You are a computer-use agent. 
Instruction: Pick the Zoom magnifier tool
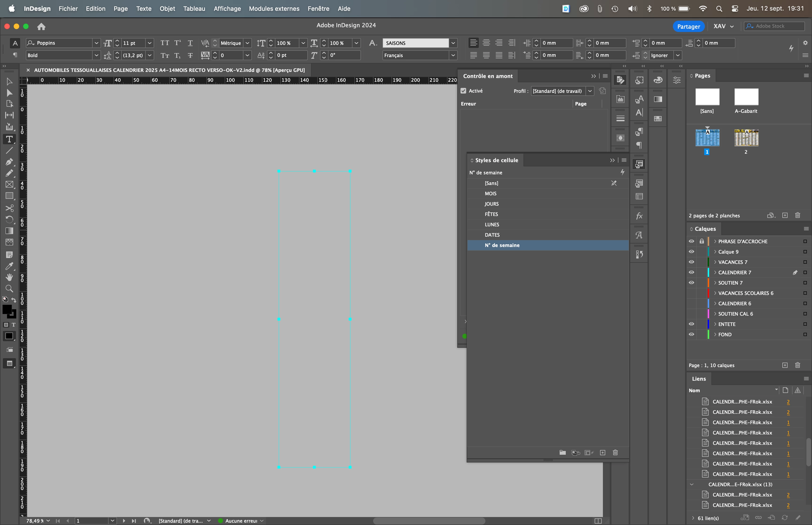click(9, 289)
